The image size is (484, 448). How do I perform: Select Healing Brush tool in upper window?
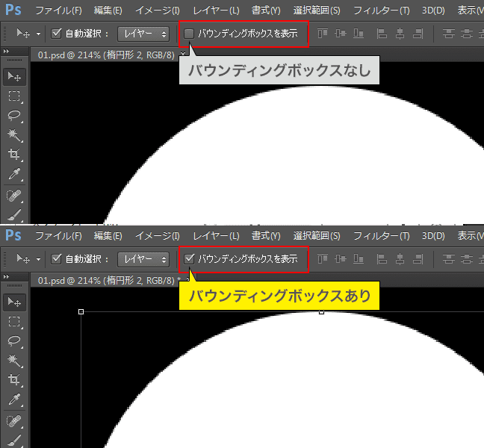click(x=14, y=196)
